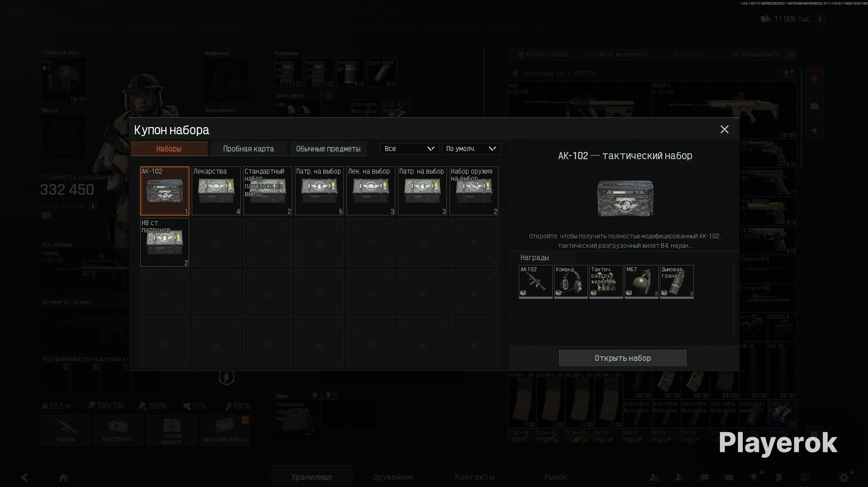Switch to the Пробная карта tab
The width and height of the screenshot is (868, 487).
[x=248, y=149]
